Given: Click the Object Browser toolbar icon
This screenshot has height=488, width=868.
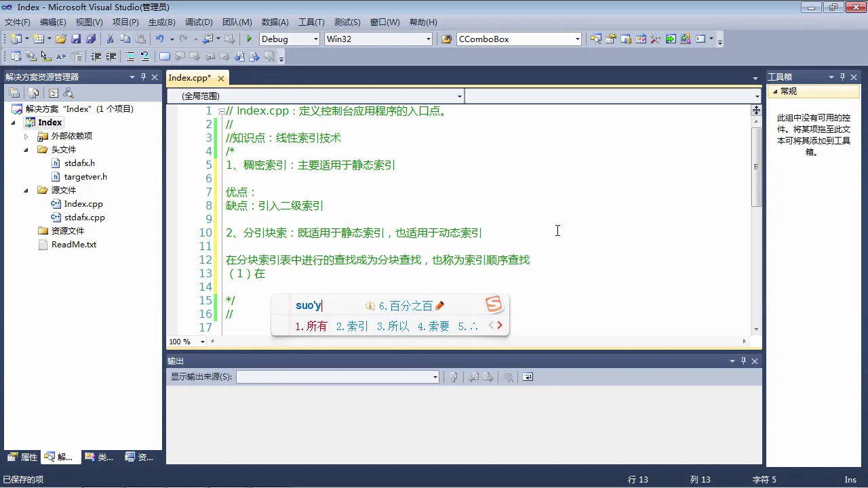Looking at the screenshot, I should pos(641,39).
